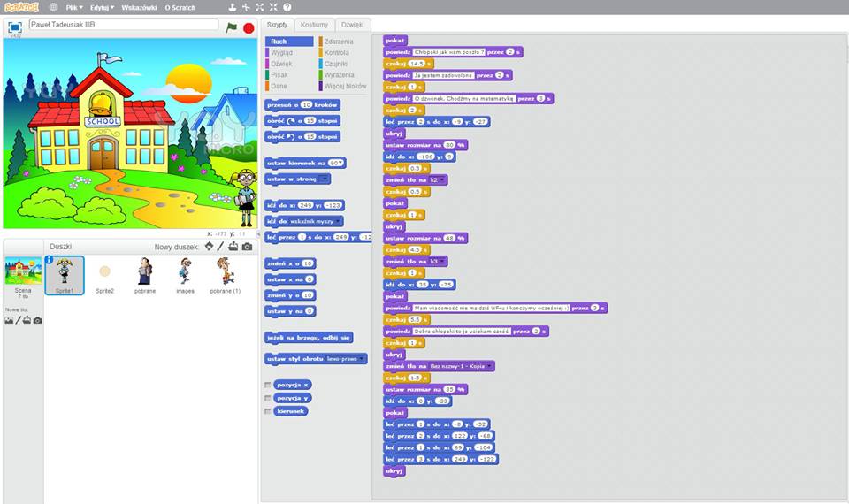
Task: Open dropdown on 'idź do wskaźnik myszy' block
Action: pyautogui.click(x=340, y=221)
